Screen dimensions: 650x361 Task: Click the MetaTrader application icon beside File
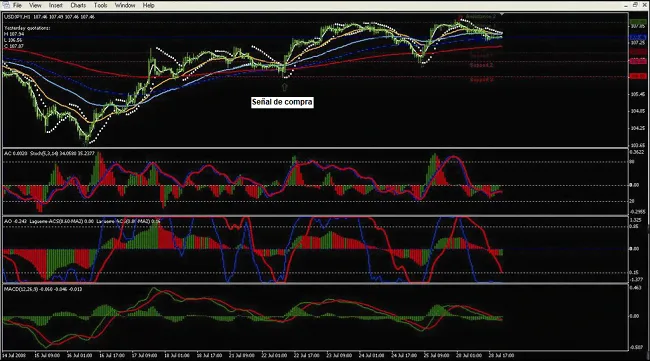[x=5, y=5]
